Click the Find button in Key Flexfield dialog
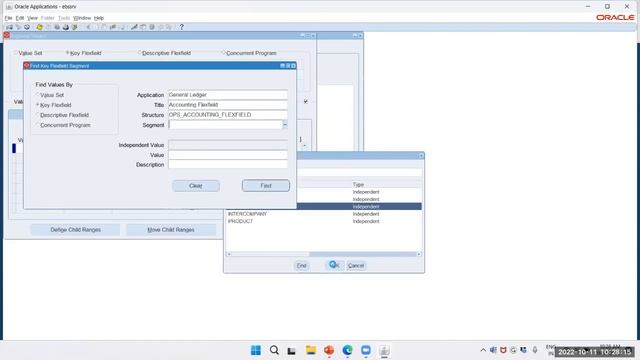Screen dimensions: 640x360 [266, 186]
